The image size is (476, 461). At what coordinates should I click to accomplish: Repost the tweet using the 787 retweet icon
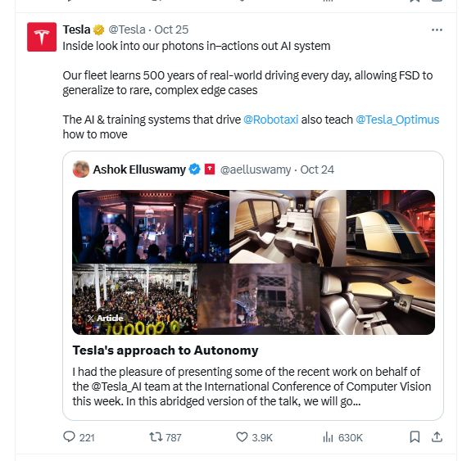pyautogui.click(x=156, y=437)
